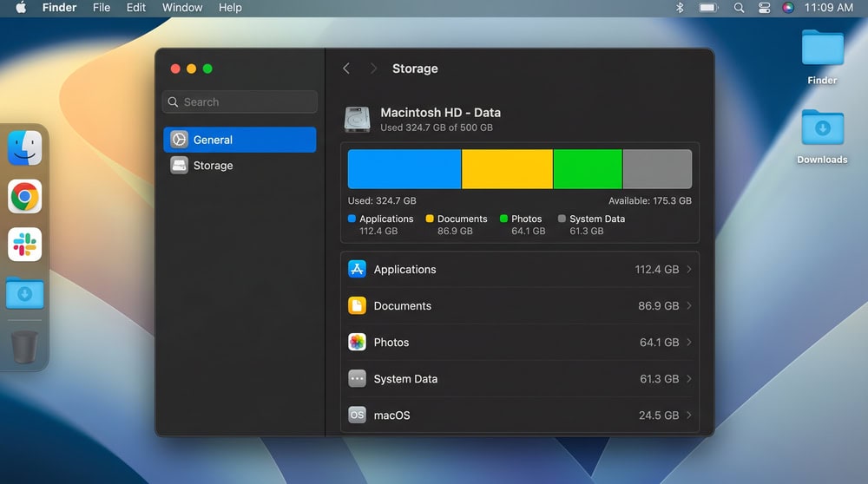Click the '61.3 GB' value in System Data row

pyautogui.click(x=660, y=379)
